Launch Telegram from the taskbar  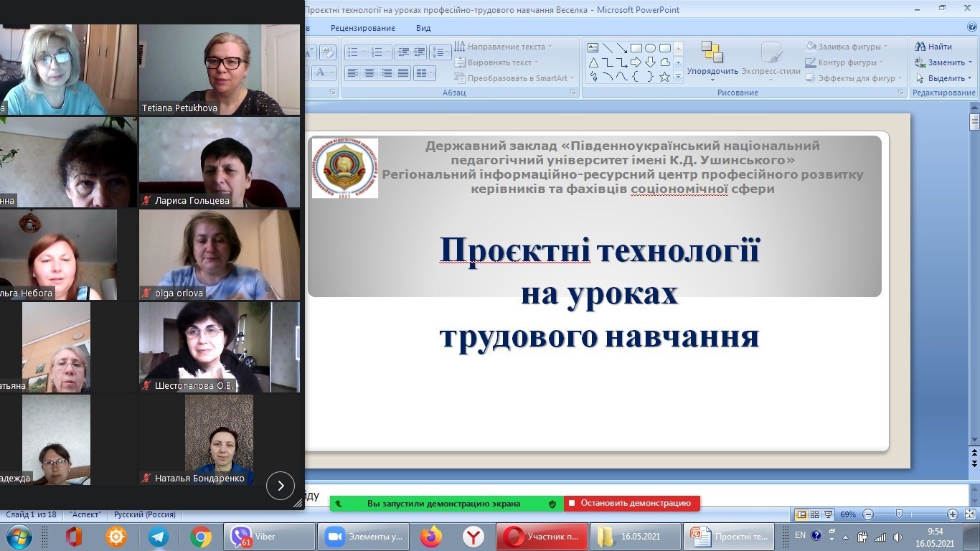pos(159,537)
